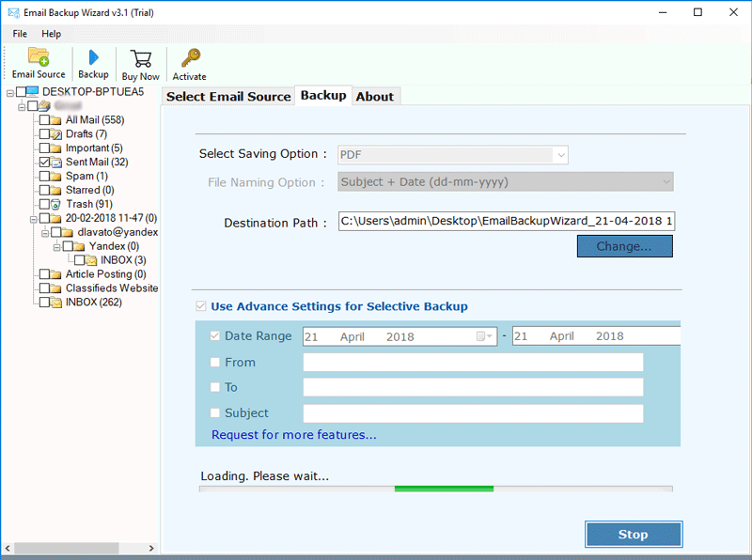Click the Change... button

(x=624, y=246)
